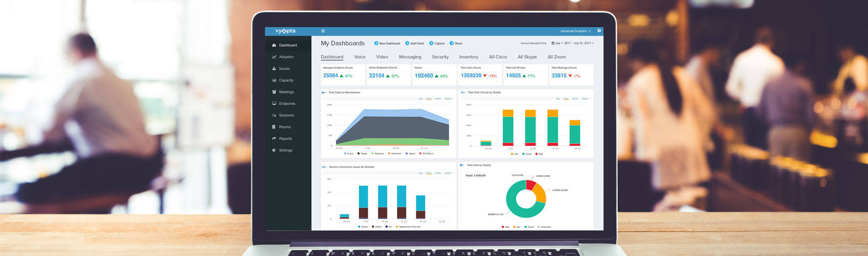Set Session Connection Issues chart to Day
This screenshot has height=256, width=868.
coord(420,173)
